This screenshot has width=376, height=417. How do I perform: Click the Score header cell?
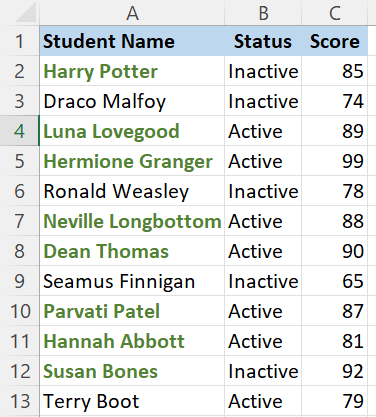(335, 41)
